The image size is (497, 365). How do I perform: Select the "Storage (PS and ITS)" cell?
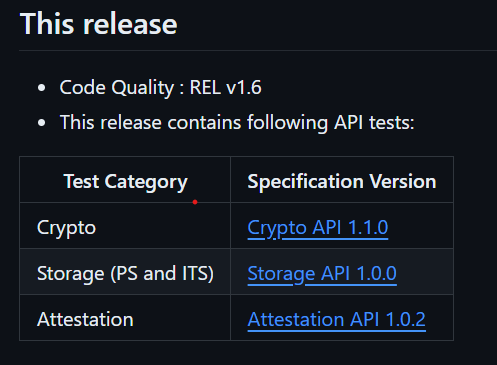[125, 272]
